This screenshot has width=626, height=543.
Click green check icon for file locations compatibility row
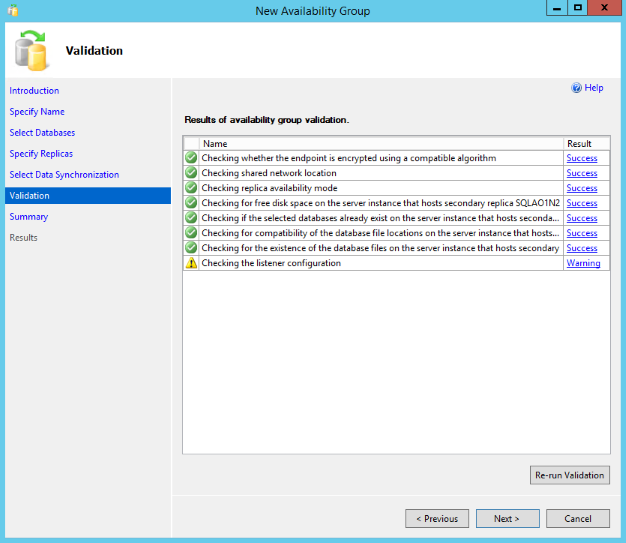point(191,232)
